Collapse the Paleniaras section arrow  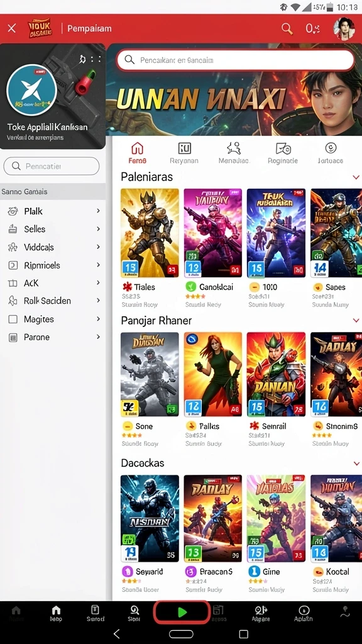[x=356, y=177]
